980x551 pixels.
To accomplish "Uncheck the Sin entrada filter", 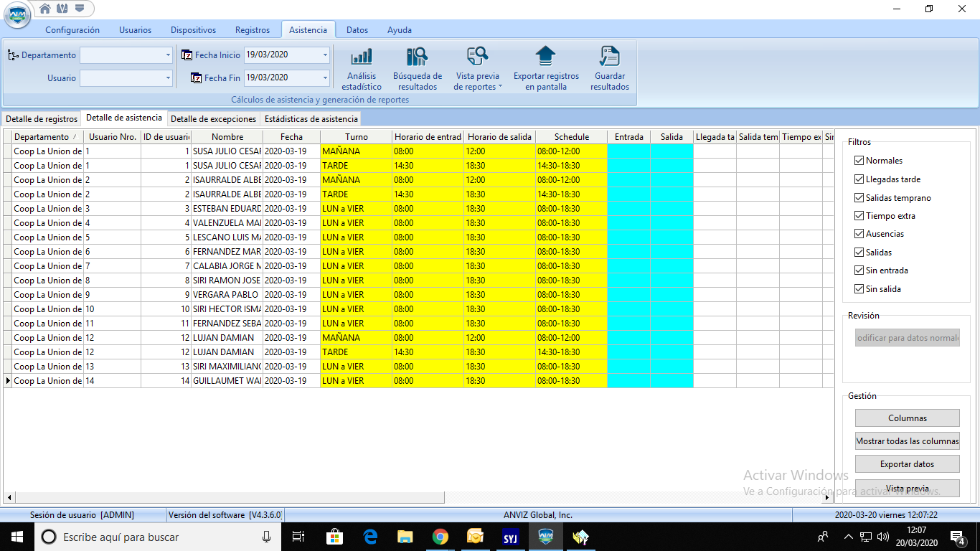I will coord(859,270).
